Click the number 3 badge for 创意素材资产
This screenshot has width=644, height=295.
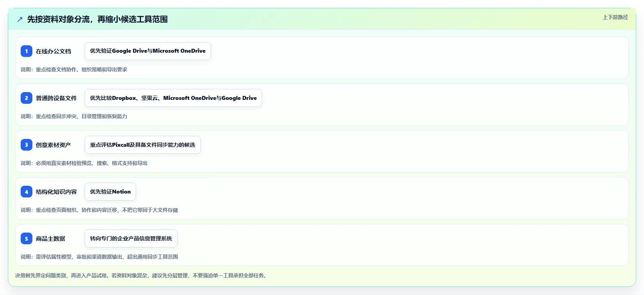coord(27,145)
